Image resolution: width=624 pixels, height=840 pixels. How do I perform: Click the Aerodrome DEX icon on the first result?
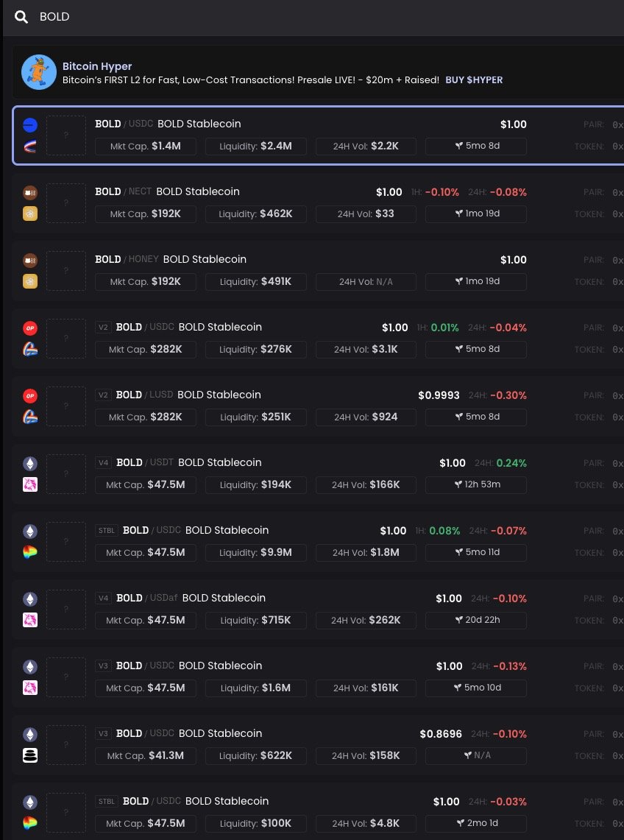pyautogui.click(x=30, y=147)
